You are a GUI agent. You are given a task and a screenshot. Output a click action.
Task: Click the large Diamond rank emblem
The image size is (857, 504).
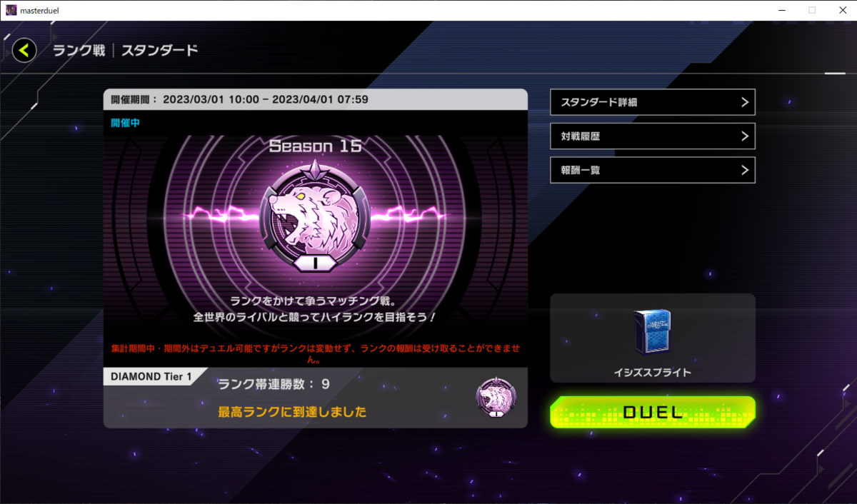point(315,216)
